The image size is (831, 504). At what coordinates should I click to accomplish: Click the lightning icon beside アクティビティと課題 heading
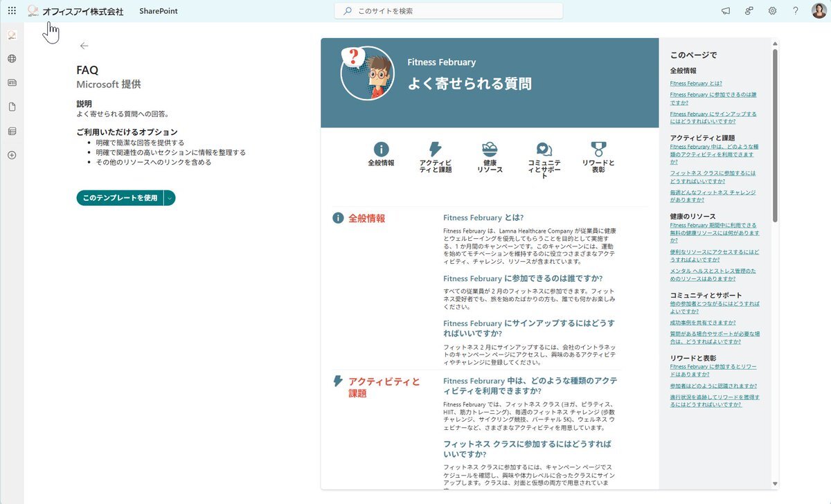(338, 381)
